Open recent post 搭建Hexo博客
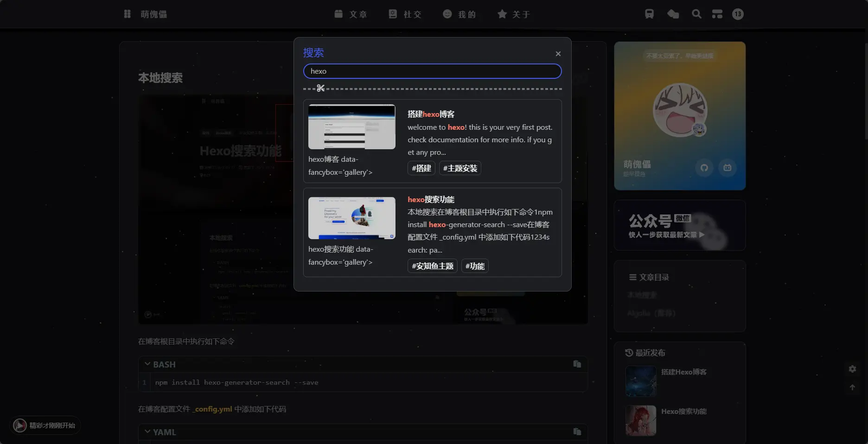868x444 pixels. pos(684,372)
